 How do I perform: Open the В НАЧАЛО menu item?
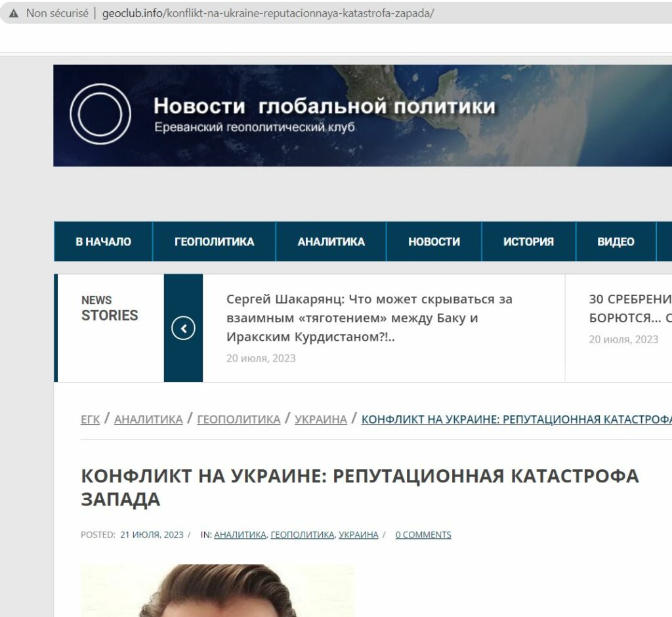coord(103,242)
